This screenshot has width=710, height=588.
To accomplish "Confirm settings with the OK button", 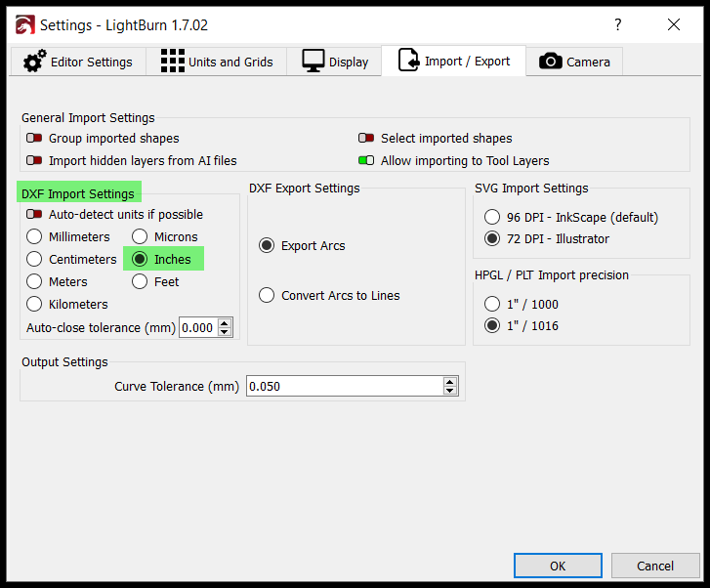I will 558,566.
